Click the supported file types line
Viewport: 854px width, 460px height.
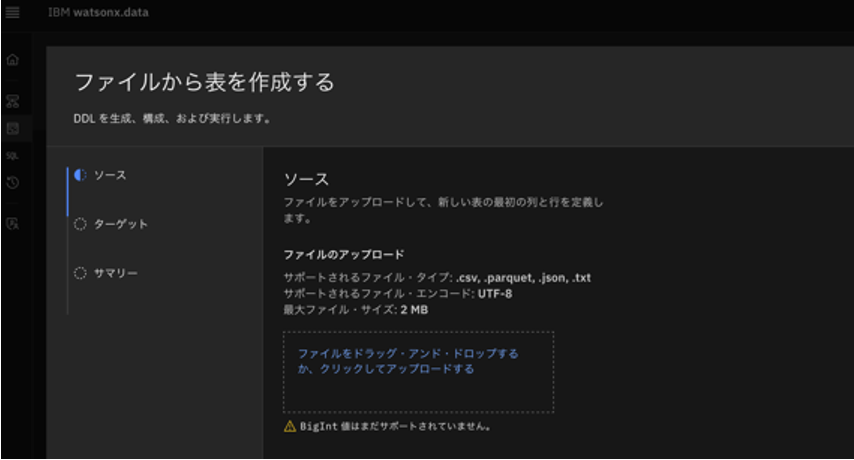437,278
